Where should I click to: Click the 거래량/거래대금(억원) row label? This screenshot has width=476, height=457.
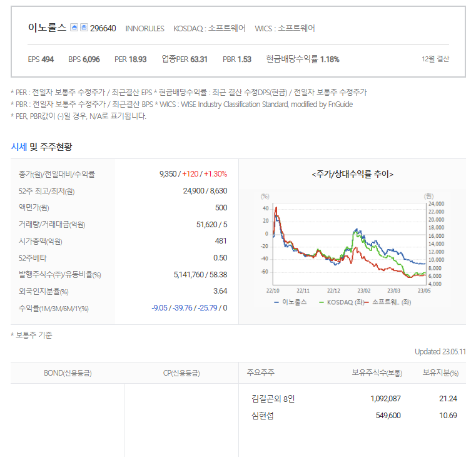pos(52,225)
